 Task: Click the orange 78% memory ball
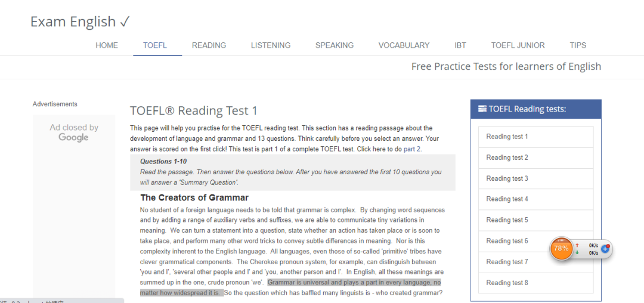pyautogui.click(x=561, y=248)
